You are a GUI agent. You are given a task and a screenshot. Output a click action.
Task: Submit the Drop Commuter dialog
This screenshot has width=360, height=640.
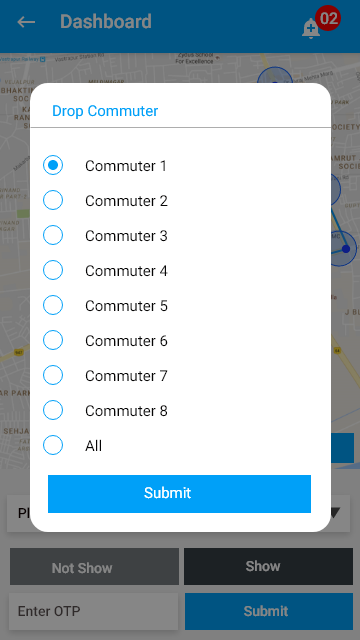click(179, 493)
